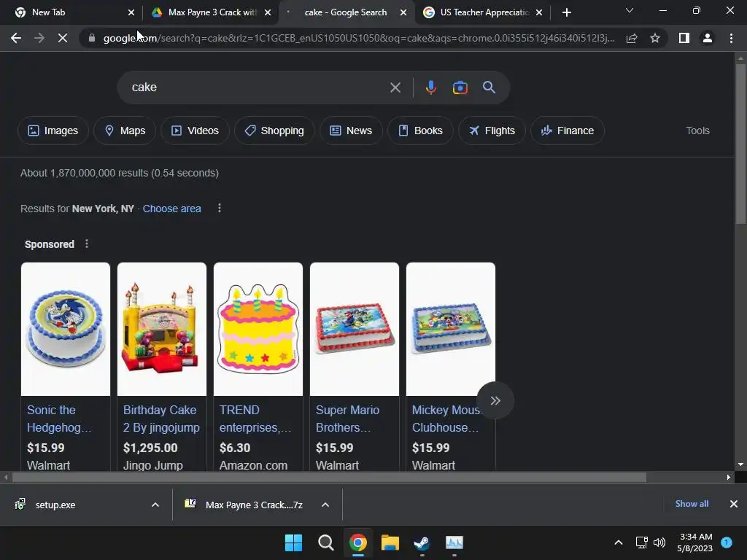747x560 pixels.
Task: Click inside the cake search field
Action: 258,87
